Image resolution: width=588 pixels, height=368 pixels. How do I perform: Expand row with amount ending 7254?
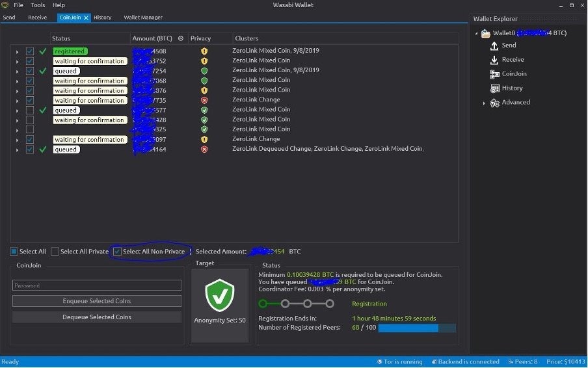coord(18,72)
